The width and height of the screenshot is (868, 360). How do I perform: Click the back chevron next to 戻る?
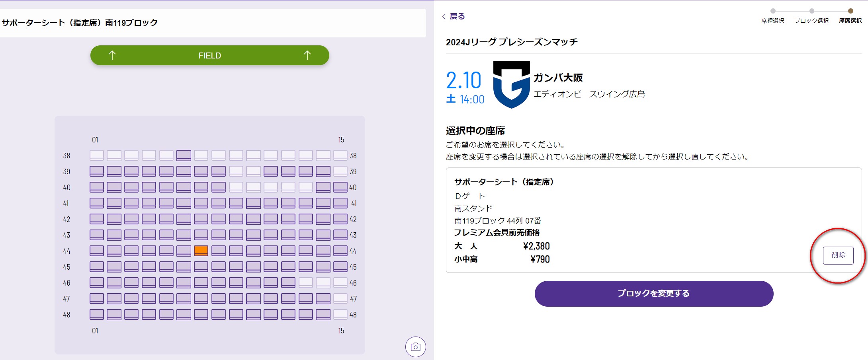click(x=444, y=17)
